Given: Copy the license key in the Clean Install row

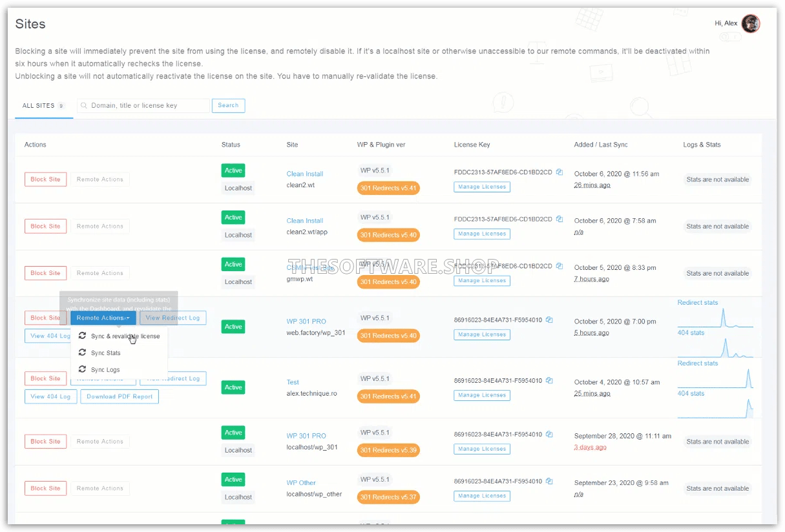Looking at the screenshot, I should coord(560,172).
